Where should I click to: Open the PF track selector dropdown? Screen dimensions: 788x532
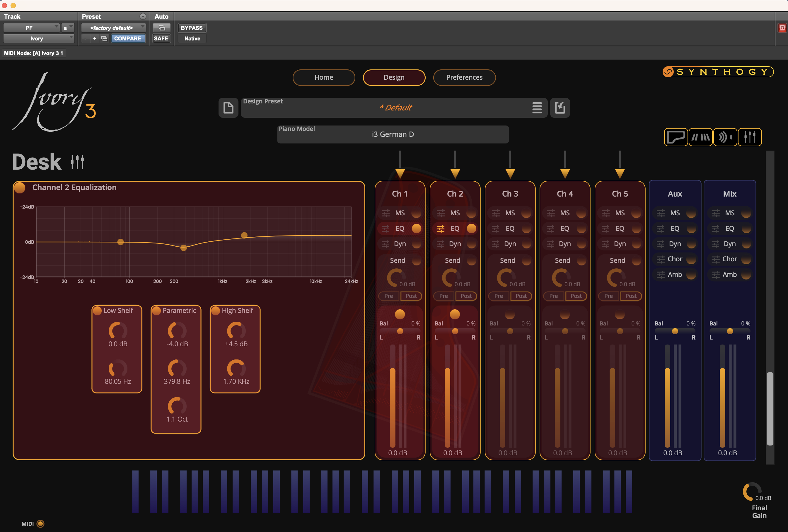click(x=32, y=28)
